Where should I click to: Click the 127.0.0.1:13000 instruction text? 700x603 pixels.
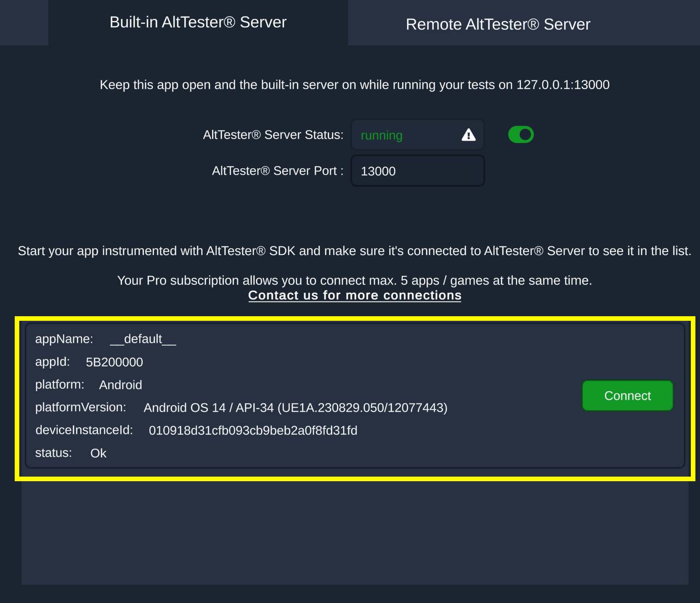pyautogui.click(x=355, y=85)
